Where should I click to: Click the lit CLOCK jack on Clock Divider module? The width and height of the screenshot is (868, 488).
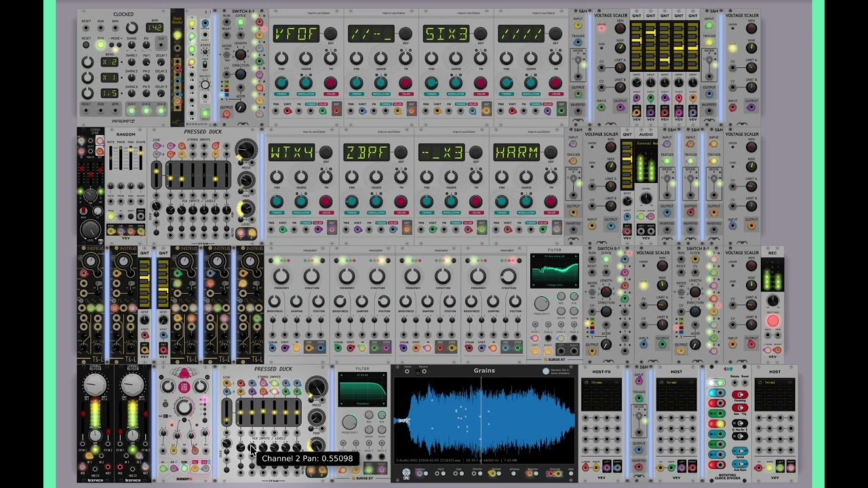pos(177,35)
